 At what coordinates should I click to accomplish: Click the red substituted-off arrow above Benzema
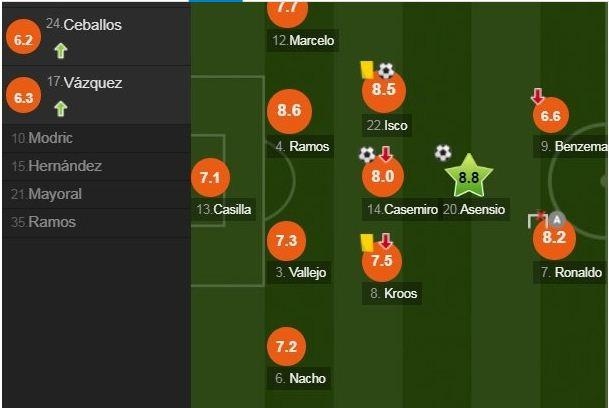(538, 97)
